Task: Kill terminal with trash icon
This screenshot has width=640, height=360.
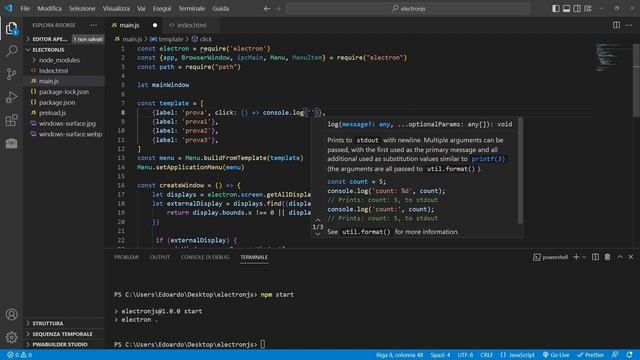Action: 607,257
